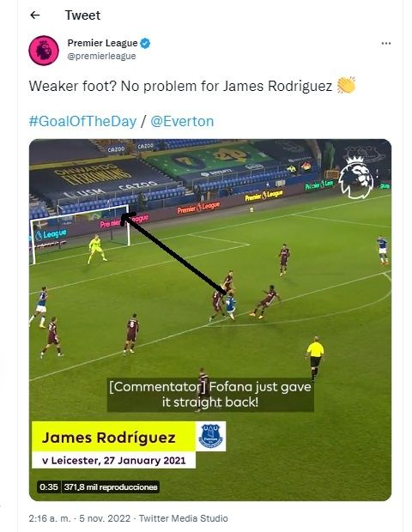
Task: Open the @premierleague handle
Action: 101,56
